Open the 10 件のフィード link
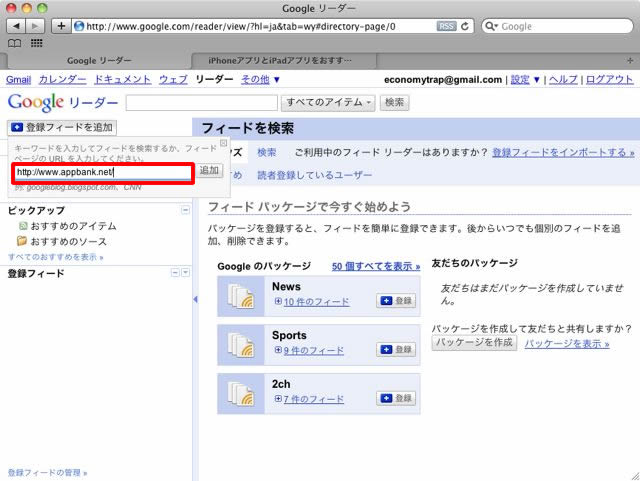The width and height of the screenshot is (640, 481). pos(316,302)
